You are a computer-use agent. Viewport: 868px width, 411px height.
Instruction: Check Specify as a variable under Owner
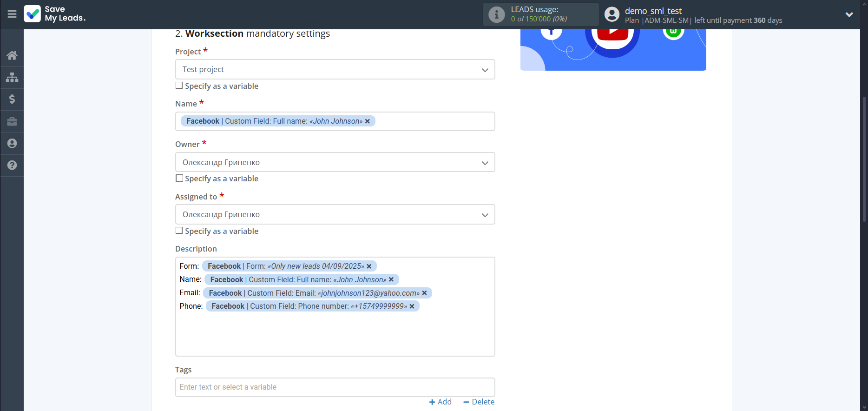[179, 179]
